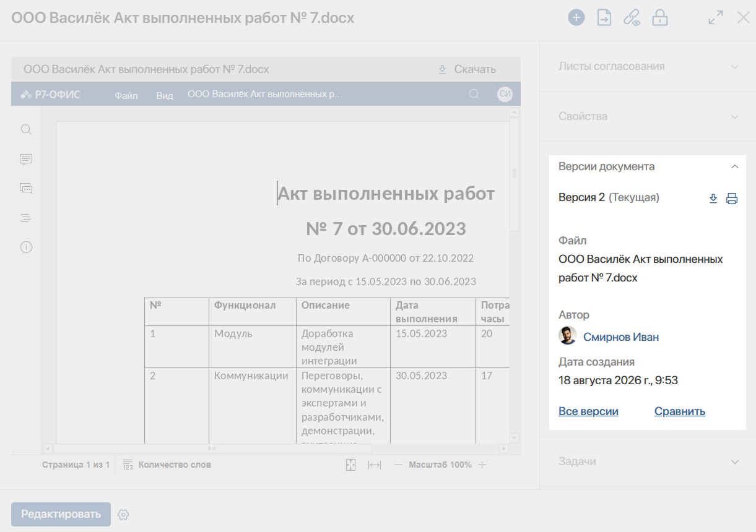The image size is (756, 532).
Task: Click fit to page icon
Action: click(351, 465)
